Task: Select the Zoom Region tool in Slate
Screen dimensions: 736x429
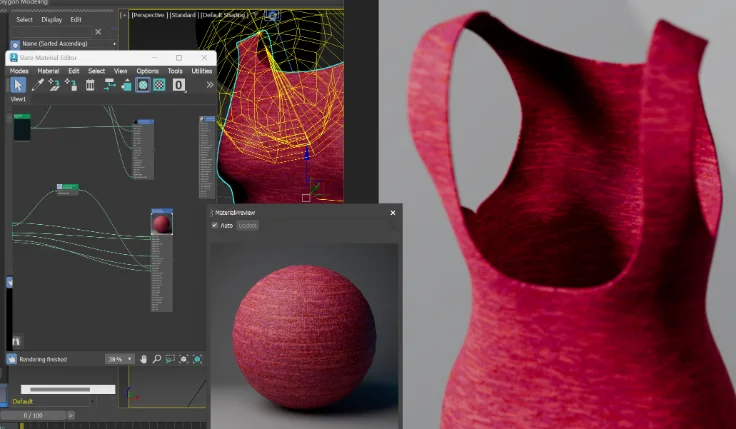Action: click(170, 359)
